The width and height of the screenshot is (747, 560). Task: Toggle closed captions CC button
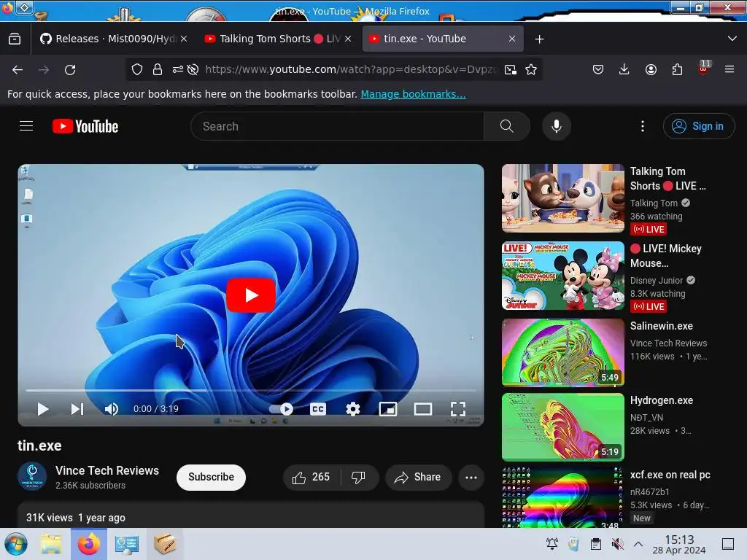(318, 409)
